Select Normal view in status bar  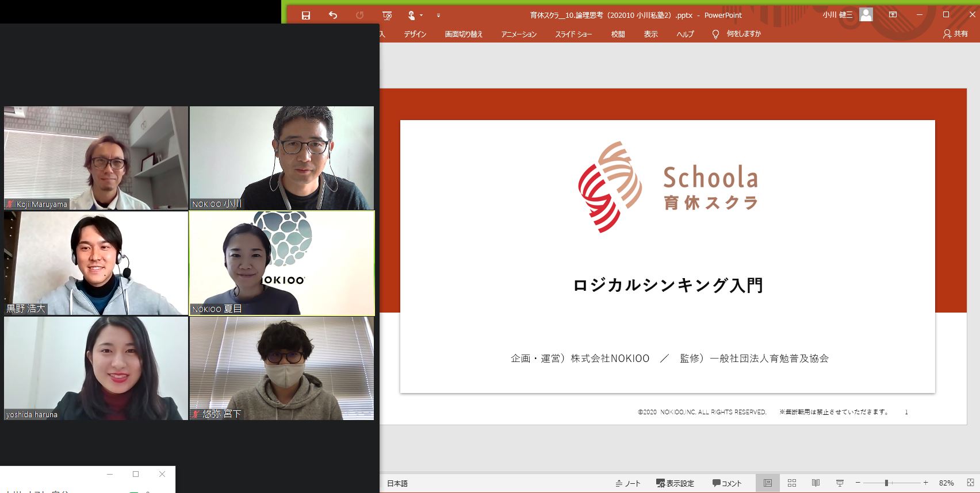point(768,483)
